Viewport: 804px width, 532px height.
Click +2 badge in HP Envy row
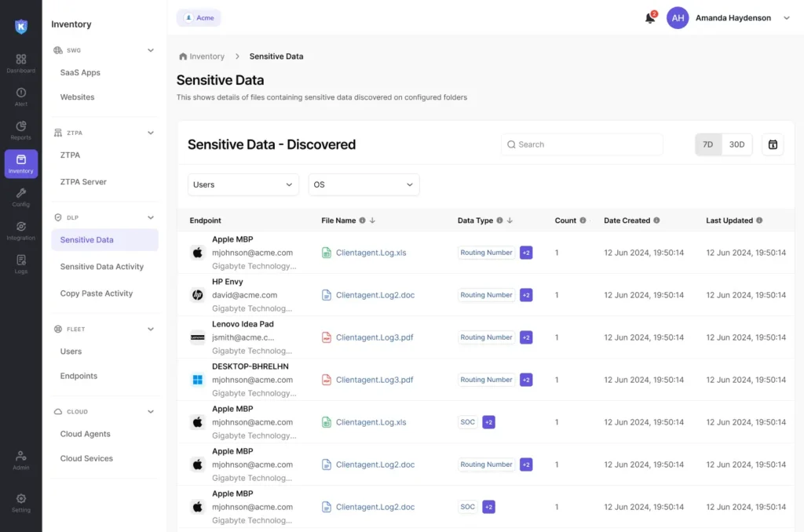pyautogui.click(x=525, y=295)
